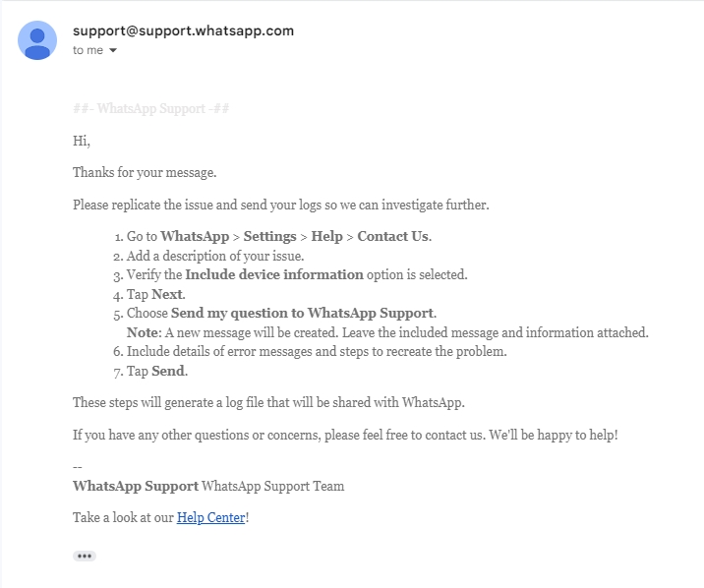
Task: Click the bold "Send" word in step 7
Action: [x=168, y=371]
